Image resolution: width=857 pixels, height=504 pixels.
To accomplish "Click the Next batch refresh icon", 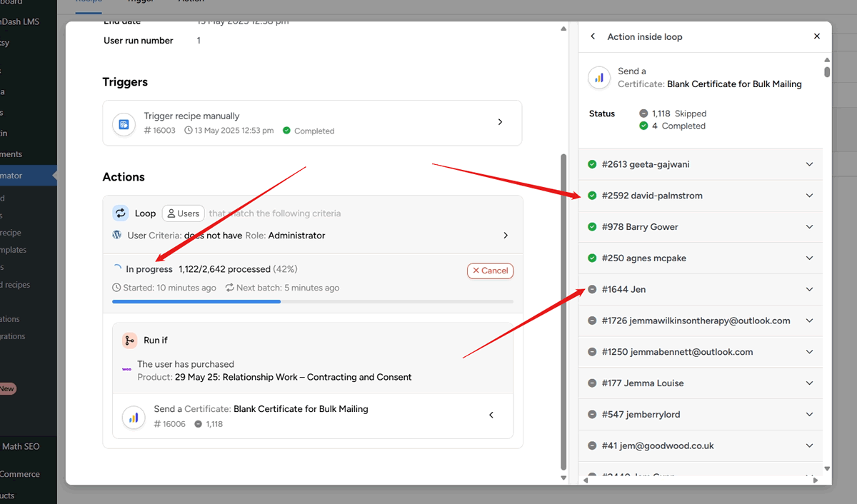I will [x=229, y=288].
